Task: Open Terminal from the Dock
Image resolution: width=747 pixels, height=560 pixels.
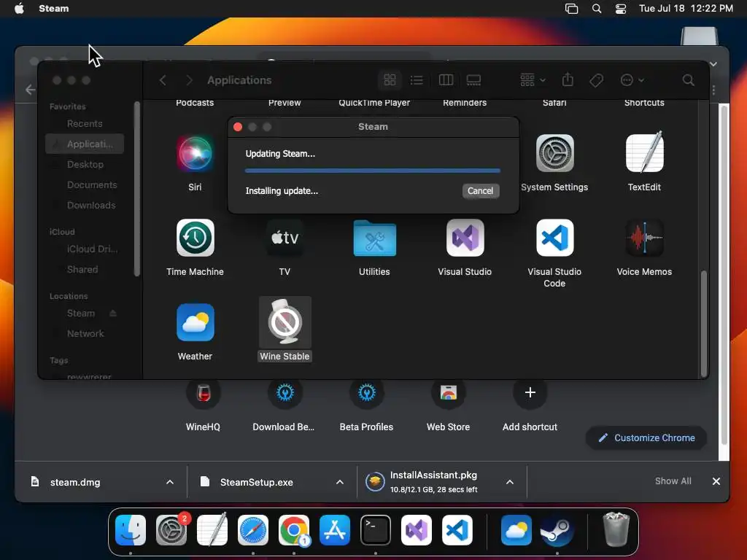Action: tap(376, 530)
